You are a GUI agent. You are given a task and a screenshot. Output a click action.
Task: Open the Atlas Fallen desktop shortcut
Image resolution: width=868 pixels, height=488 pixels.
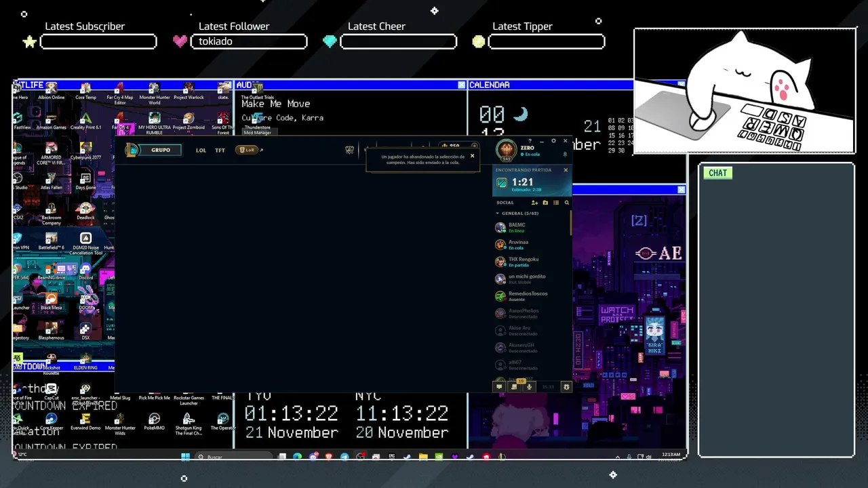(51, 180)
